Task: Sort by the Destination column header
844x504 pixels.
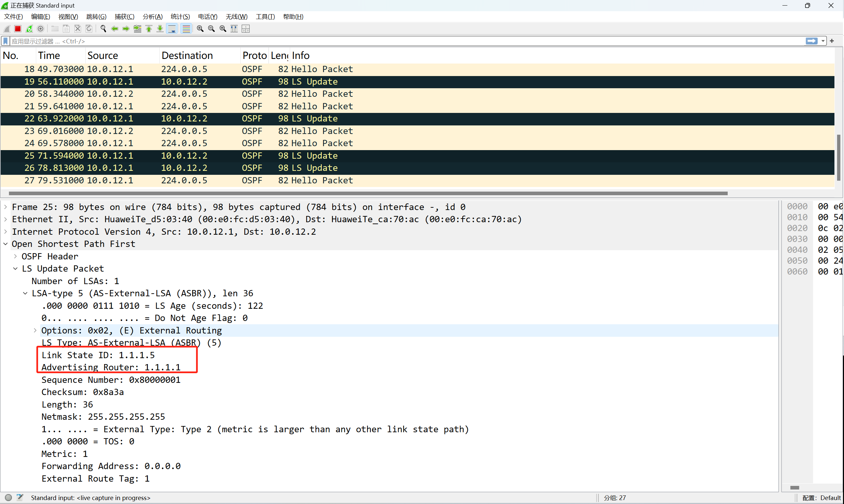Action: pyautogui.click(x=200, y=55)
